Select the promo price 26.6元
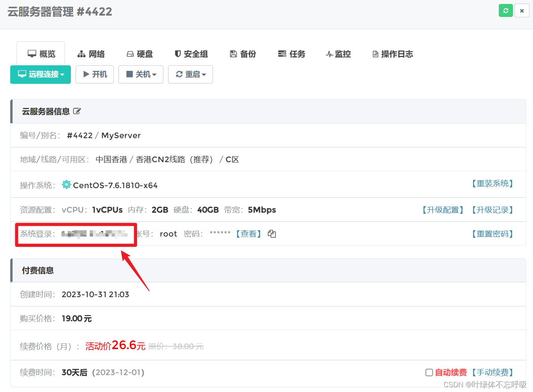The width and height of the screenshot is (533, 392). coord(129,345)
